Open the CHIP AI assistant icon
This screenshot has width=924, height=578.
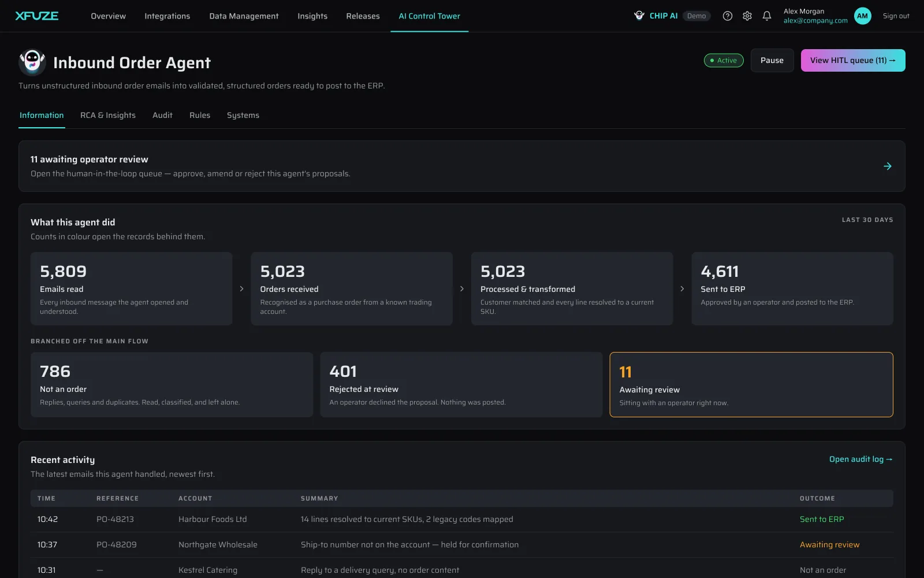click(639, 16)
